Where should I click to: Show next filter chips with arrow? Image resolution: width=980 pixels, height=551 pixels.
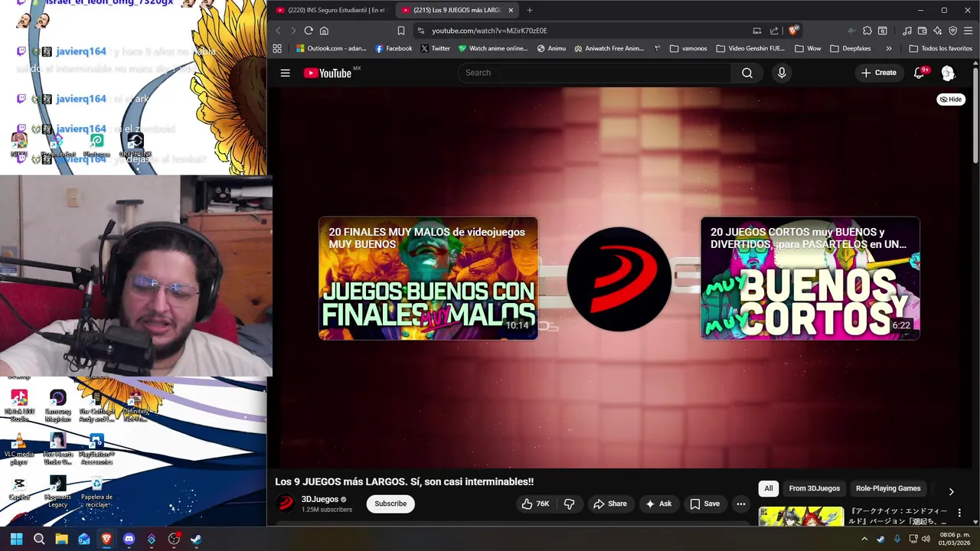click(951, 491)
